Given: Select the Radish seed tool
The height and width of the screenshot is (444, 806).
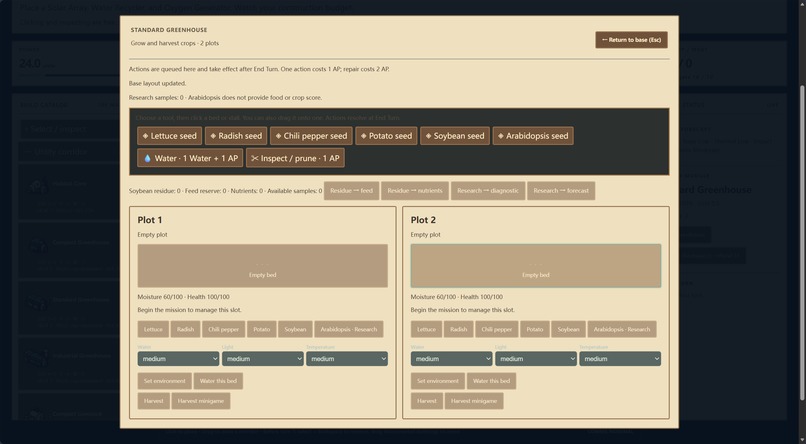Looking at the screenshot, I should click(236, 136).
